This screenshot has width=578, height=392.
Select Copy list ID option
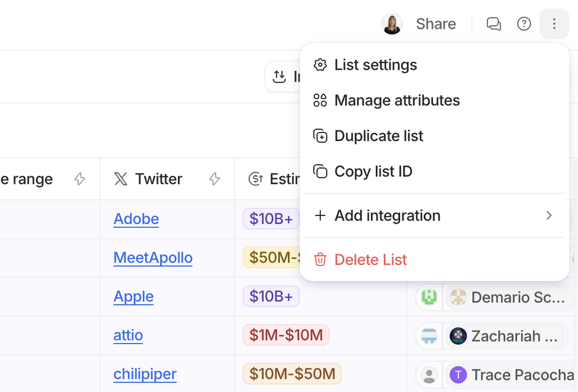373,171
